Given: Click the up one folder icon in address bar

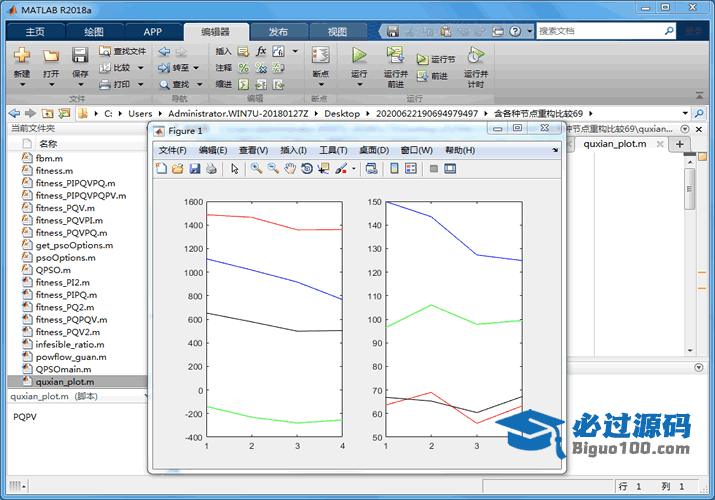Looking at the screenshot, I should [x=47, y=113].
